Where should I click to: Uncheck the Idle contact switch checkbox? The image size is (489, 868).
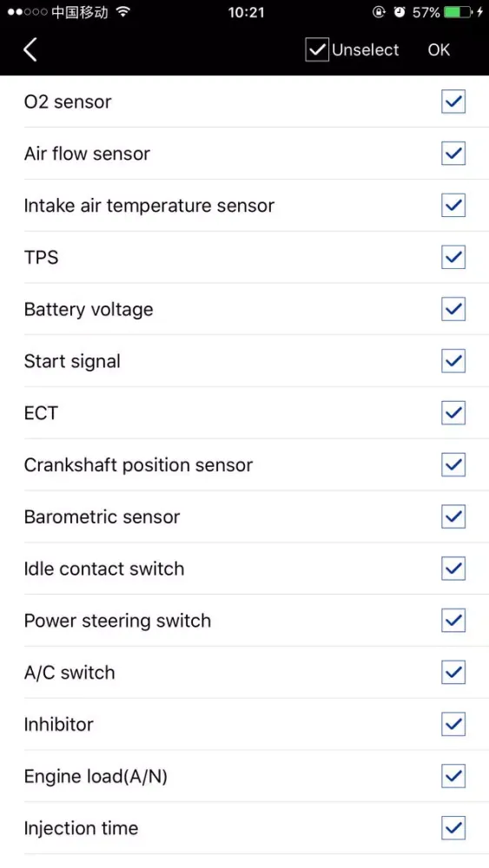click(x=453, y=569)
